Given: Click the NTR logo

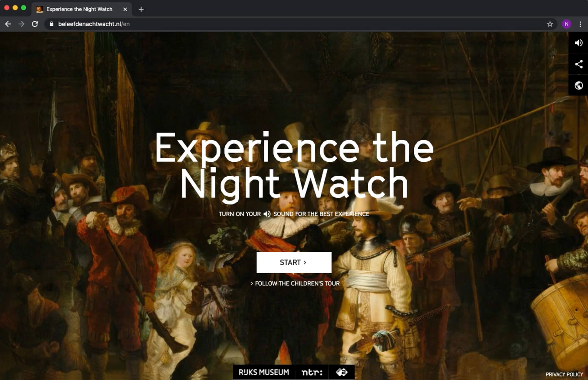Looking at the screenshot, I should [312, 372].
